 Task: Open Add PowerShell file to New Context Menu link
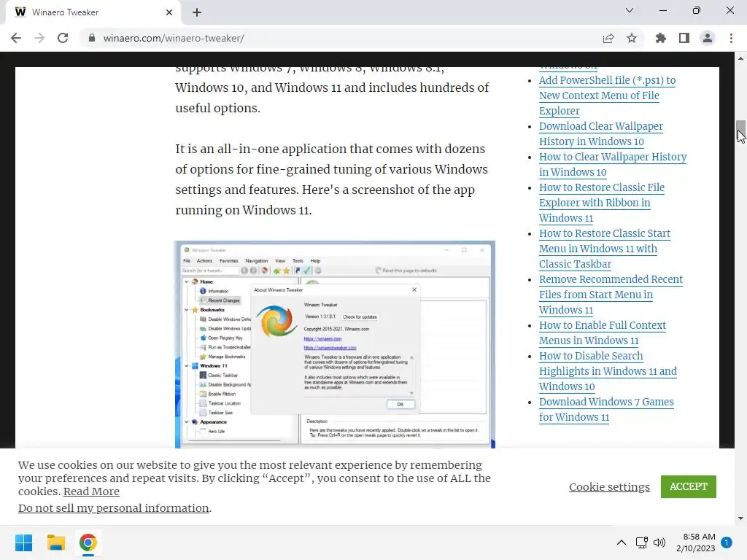coord(608,96)
